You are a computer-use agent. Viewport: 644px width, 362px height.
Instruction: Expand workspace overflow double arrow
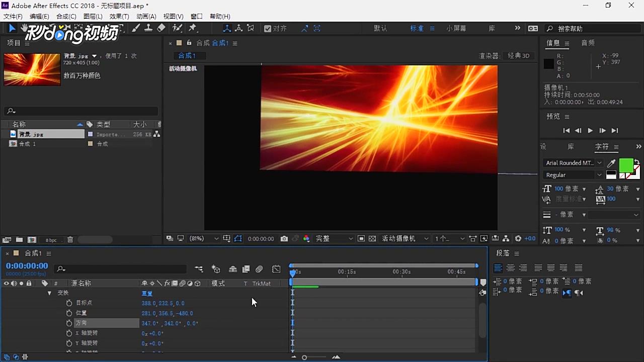[x=517, y=28]
